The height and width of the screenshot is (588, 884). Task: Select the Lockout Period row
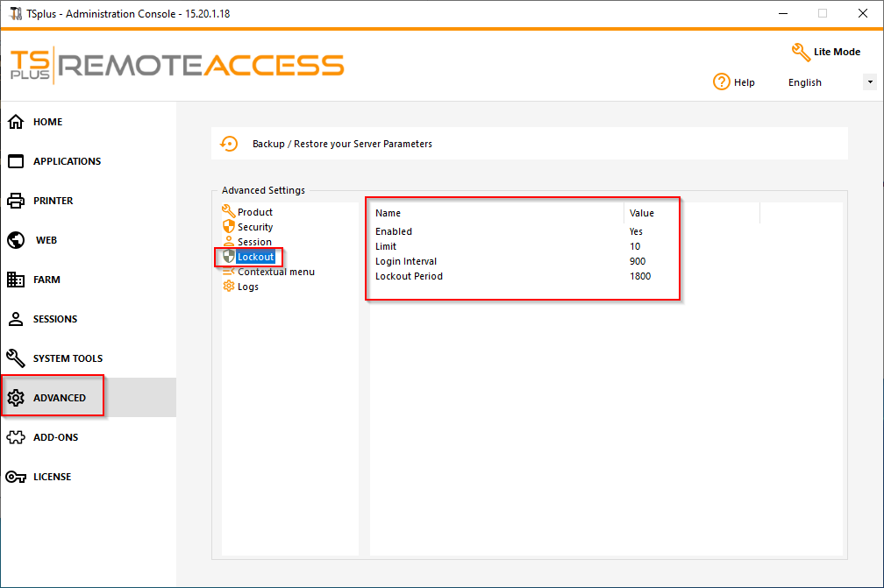coord(409,276)
